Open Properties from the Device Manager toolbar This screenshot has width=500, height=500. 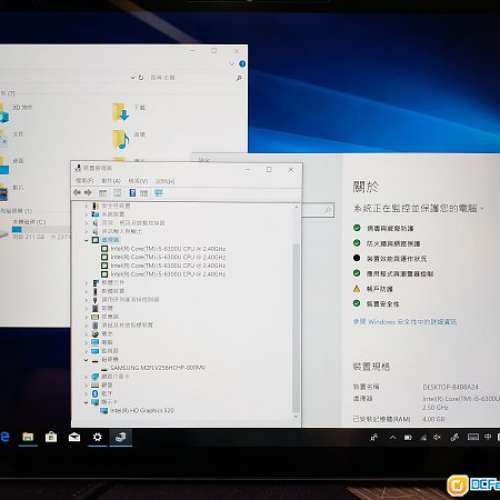coord(117,193)
